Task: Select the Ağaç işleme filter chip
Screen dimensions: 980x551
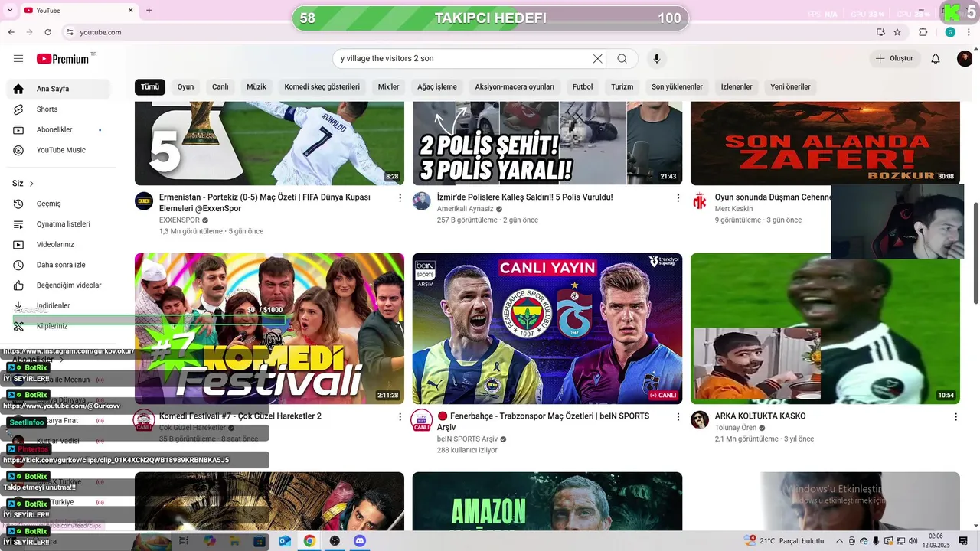Action: 437,87
